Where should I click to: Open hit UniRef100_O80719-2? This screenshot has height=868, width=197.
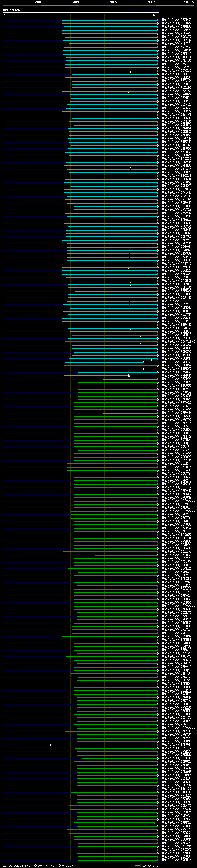179,64
